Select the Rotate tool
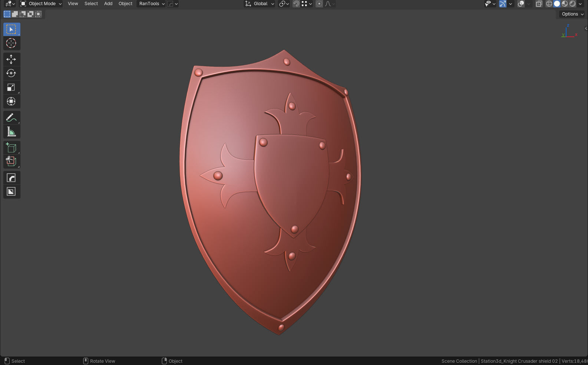588x365 pixels. tap(11, 73)
